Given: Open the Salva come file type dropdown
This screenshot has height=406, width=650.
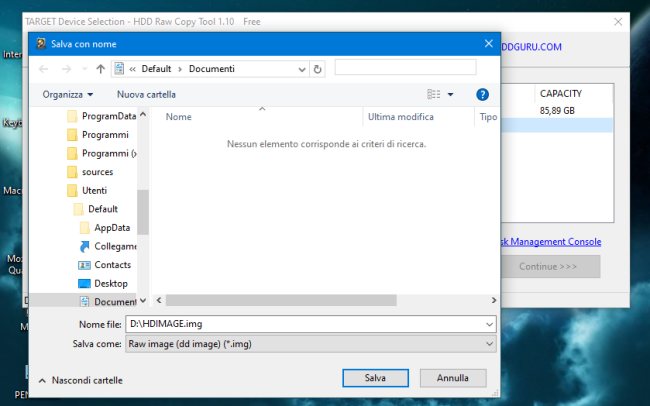Looking at the screenshot, I should click(x=311, y=344).
